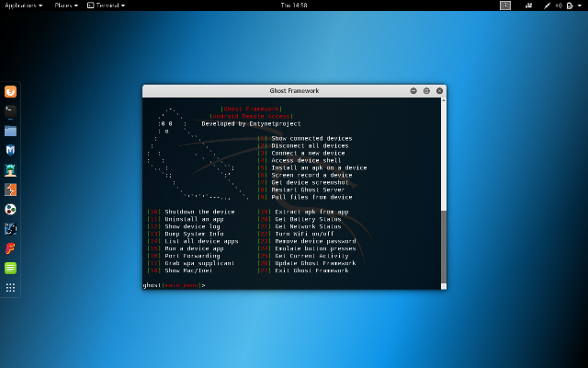Click the 'Get Battery Status' line
The height and width of the screenshot is (368, 588).
(300, 219)
